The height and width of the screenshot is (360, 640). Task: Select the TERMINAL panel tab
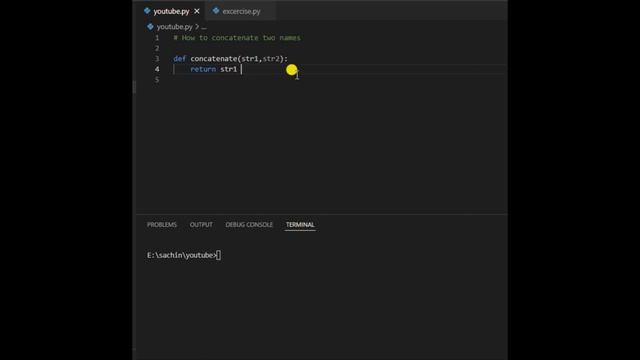(x=300, y=225)
